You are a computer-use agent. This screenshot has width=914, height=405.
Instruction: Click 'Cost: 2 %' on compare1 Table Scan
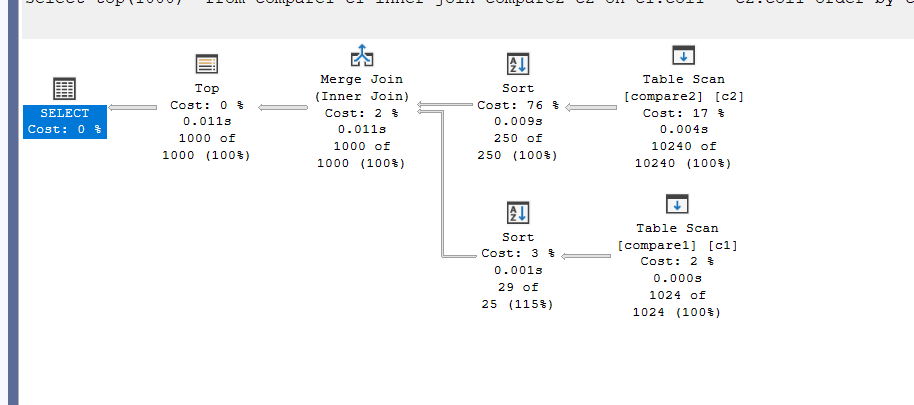(x=677, y=262)
